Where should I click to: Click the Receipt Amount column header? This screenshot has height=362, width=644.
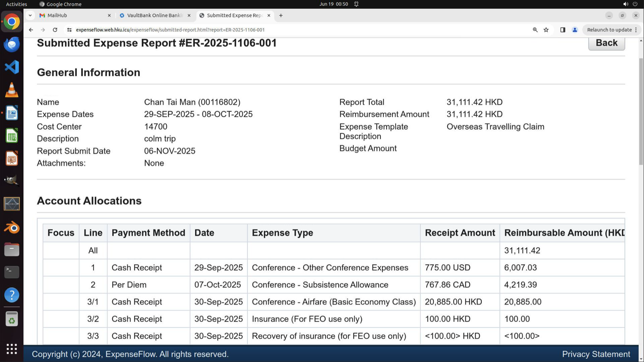tap(460, 233)
